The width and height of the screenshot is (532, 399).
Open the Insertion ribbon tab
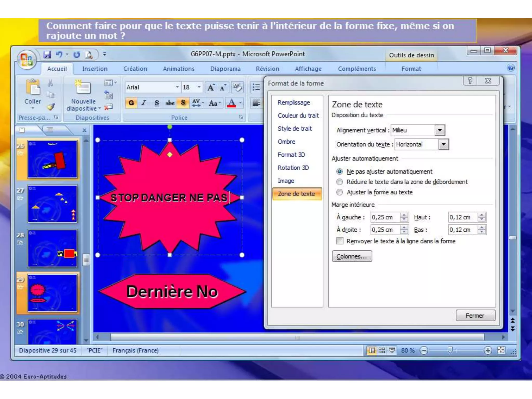pyautogui.click(x=95, y=69)
